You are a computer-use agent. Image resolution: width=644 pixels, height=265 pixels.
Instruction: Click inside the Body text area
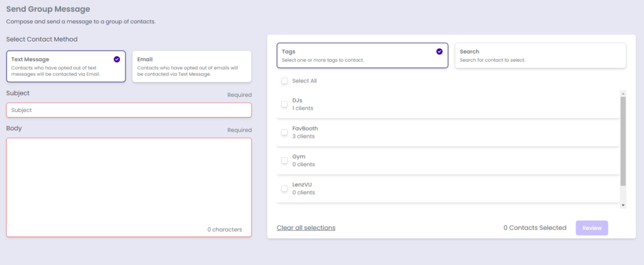tap(128, 183)
